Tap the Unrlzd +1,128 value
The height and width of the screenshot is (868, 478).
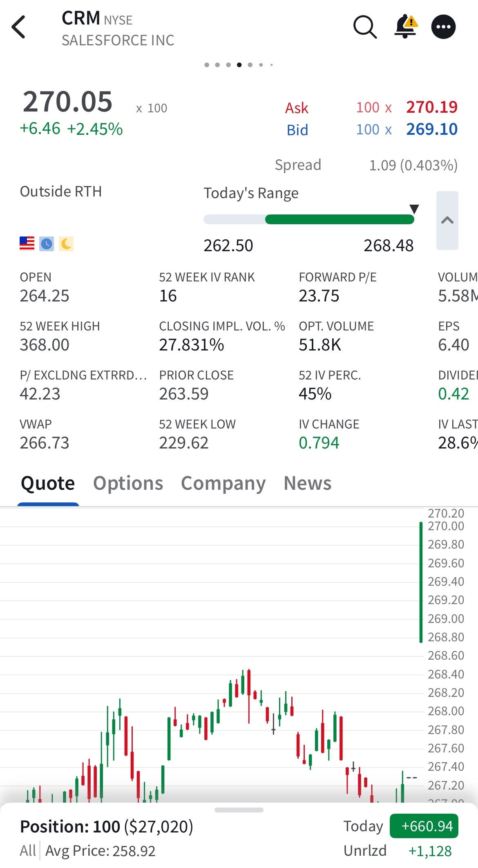click(430, 851)
